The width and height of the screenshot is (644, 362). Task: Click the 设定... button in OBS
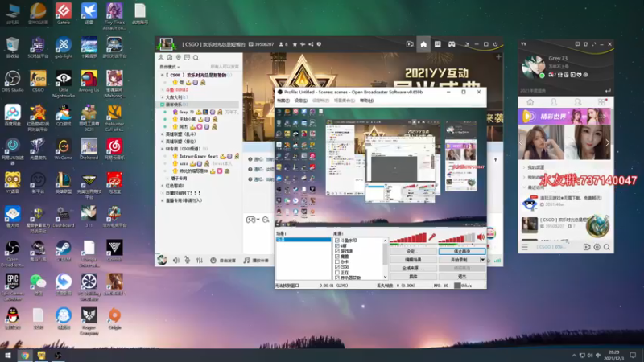(413, 251)
